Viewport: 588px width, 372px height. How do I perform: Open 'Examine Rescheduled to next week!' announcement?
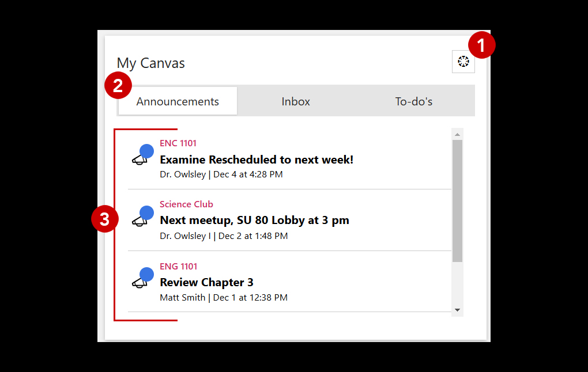click(257, 160)
